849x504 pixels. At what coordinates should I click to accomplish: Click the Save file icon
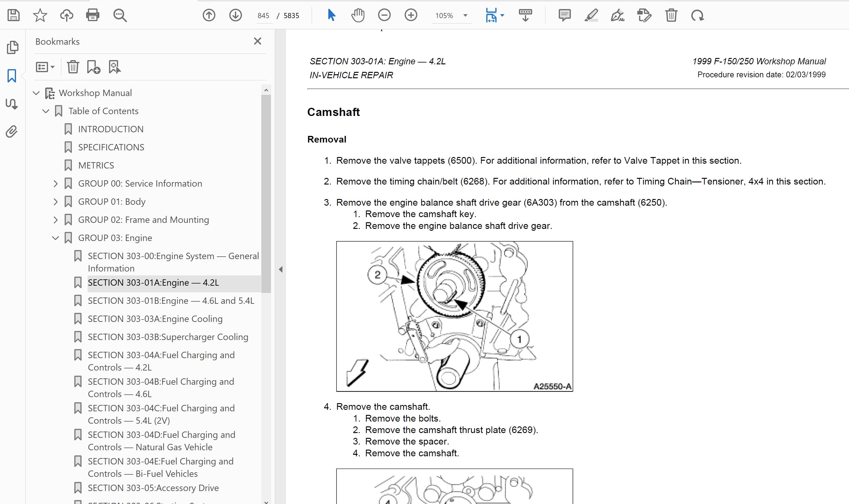point(14,15)
